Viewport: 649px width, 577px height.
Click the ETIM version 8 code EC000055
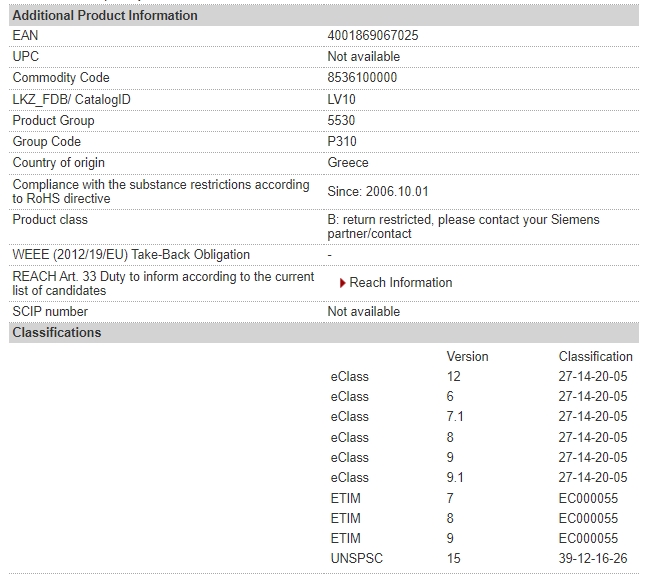[588, 518]
